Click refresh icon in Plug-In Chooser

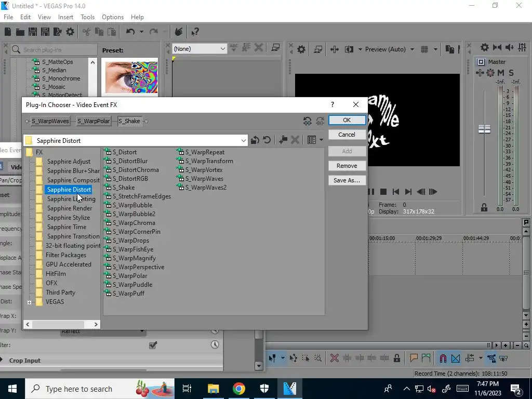tap(267, 140)
